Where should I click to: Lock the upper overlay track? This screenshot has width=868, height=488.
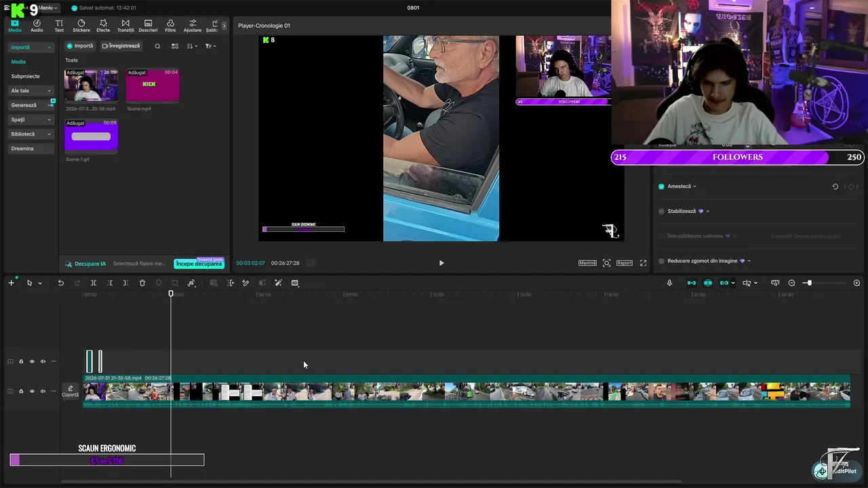click(x=21, y=361)
